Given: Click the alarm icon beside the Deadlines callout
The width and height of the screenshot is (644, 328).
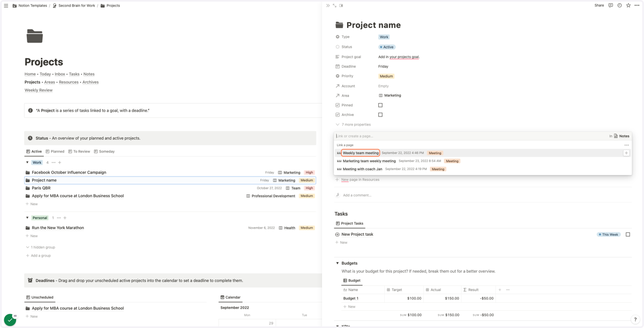Looking at the screenshot, I should pos(30,280).
